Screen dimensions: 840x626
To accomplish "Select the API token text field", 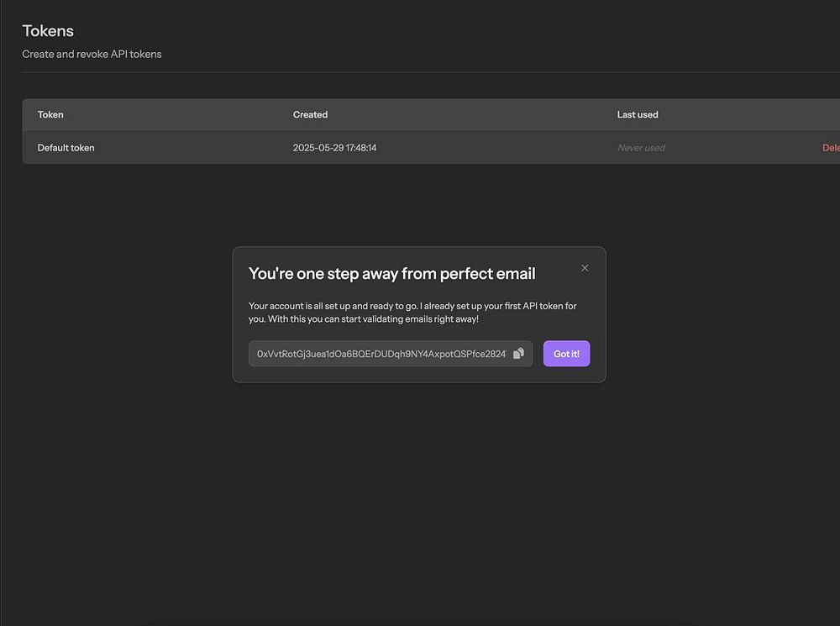I will click(391, 354).
